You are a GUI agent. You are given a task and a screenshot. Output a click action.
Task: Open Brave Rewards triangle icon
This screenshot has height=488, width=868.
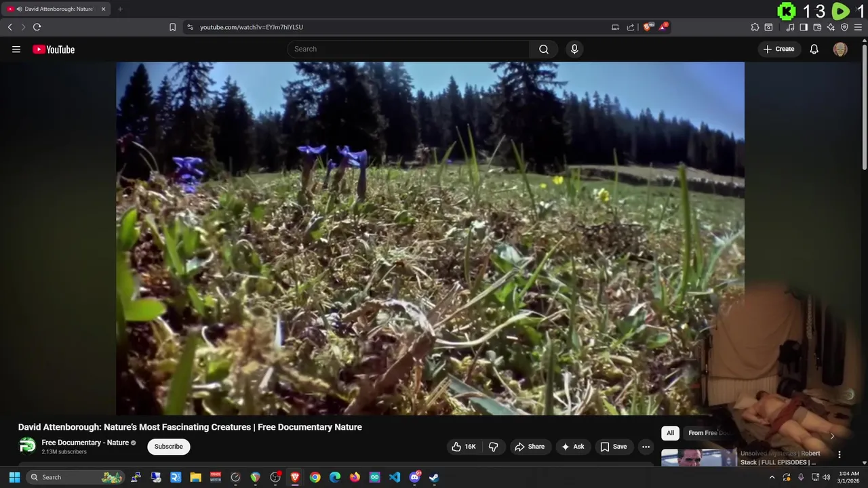click(663, 27)
